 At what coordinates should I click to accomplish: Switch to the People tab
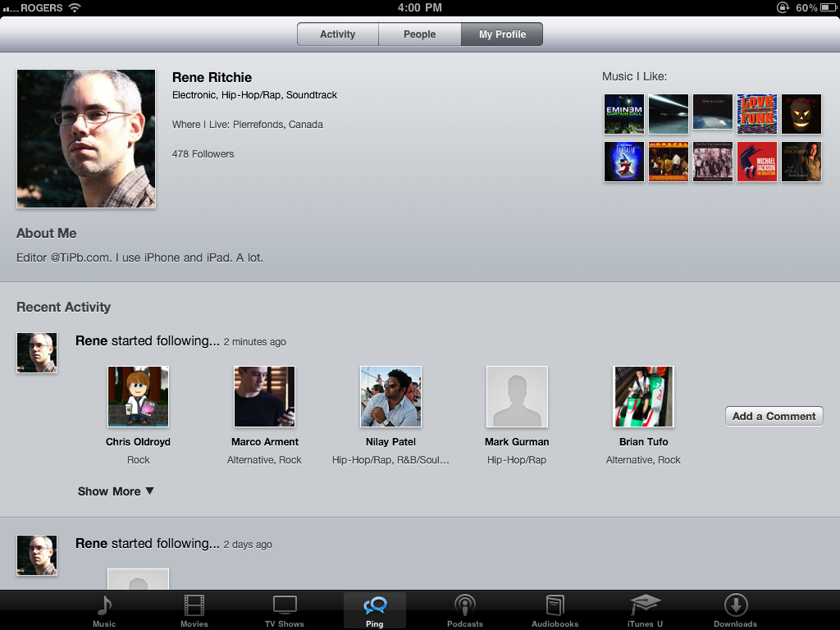(419, 34)
